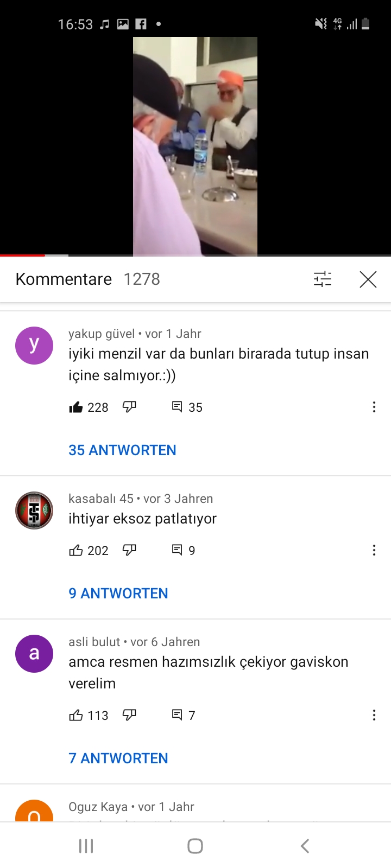
Task: Dislike kasabalı 45's comment
Action: 129,550
